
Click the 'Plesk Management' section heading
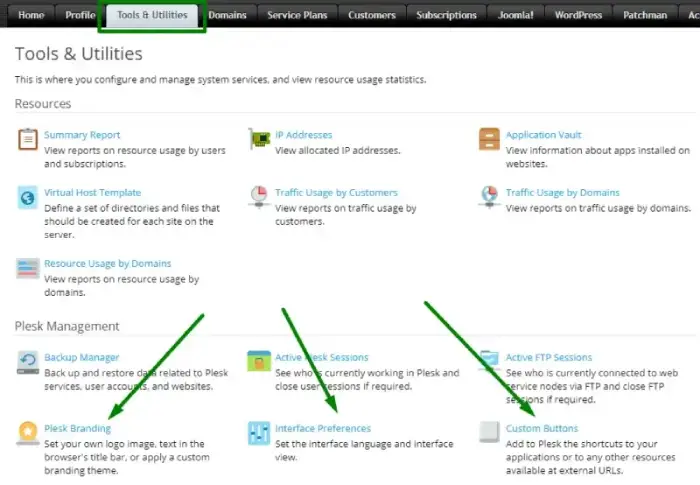(x=67, y=326)
